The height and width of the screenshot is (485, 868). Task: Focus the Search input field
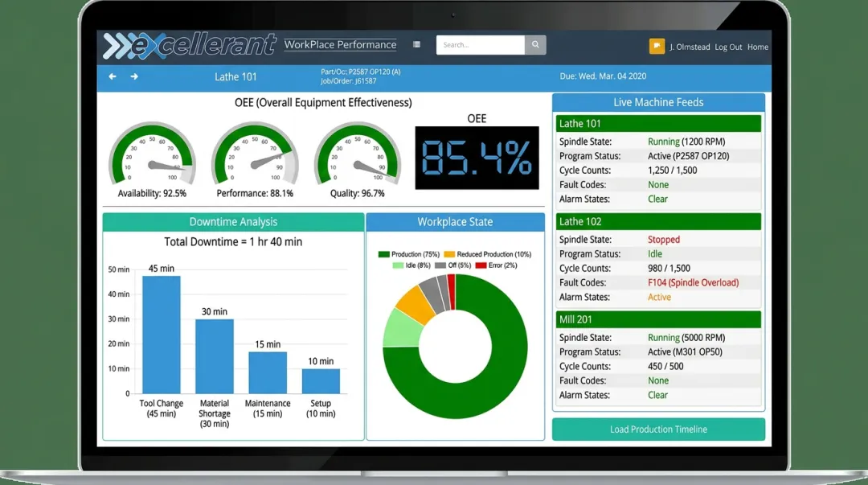[481, 45]
